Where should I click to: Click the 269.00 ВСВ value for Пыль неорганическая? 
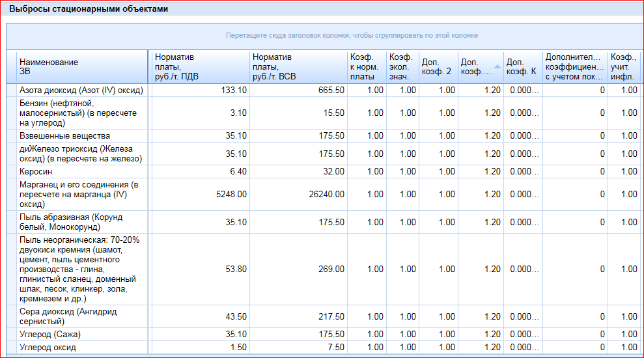(331, 269)
